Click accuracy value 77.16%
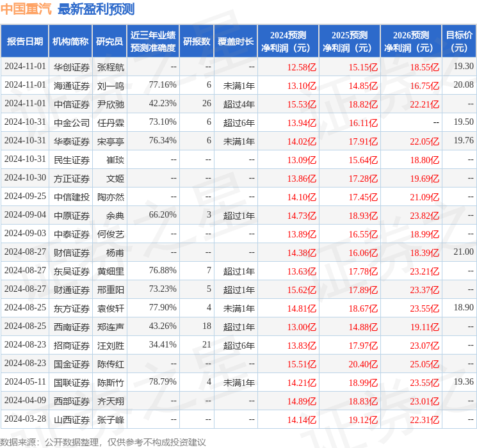Viewport: 477px width, 448px height. tap(163, 85)
